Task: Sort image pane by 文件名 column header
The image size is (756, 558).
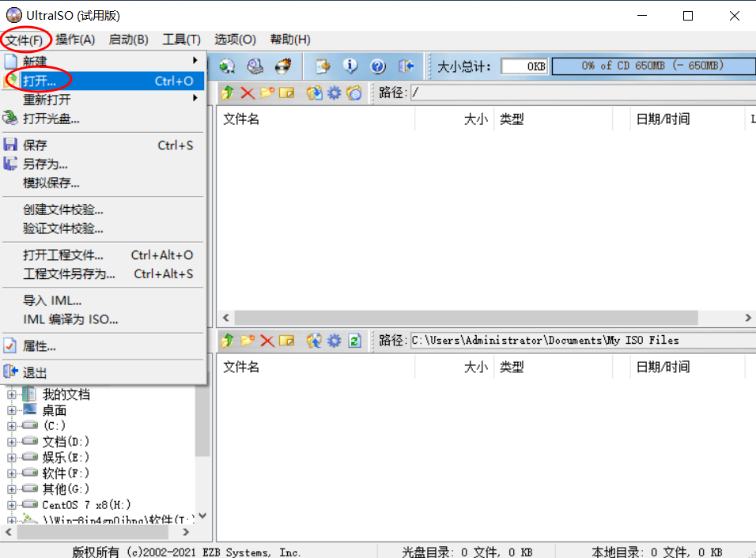Action: click(x=316, y=119)
